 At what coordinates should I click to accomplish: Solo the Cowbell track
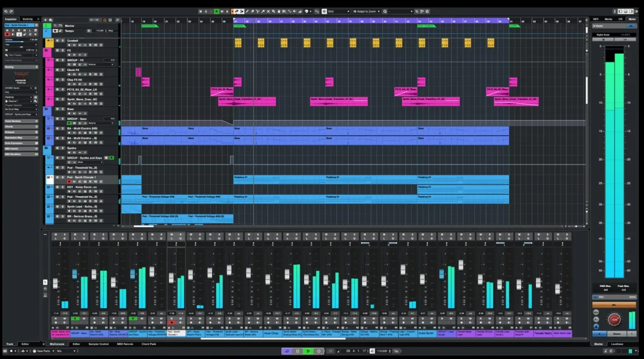coord(63,41)
